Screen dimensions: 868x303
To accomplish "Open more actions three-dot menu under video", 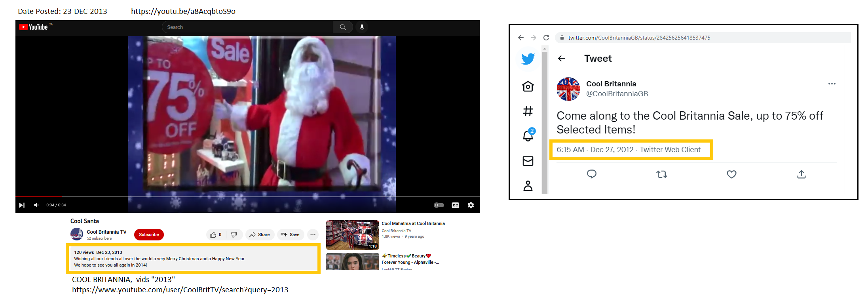I will (x=313, y=234).
